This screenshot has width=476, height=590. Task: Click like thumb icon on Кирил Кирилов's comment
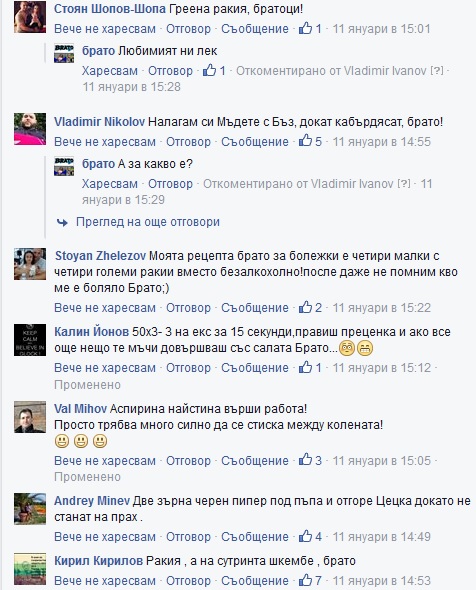pyautogui.click(x=306, y=580)
